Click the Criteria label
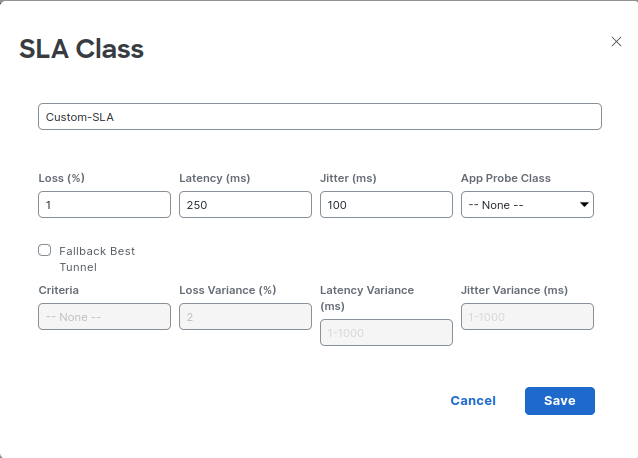638x458 pixels. (x=59, y=290)
